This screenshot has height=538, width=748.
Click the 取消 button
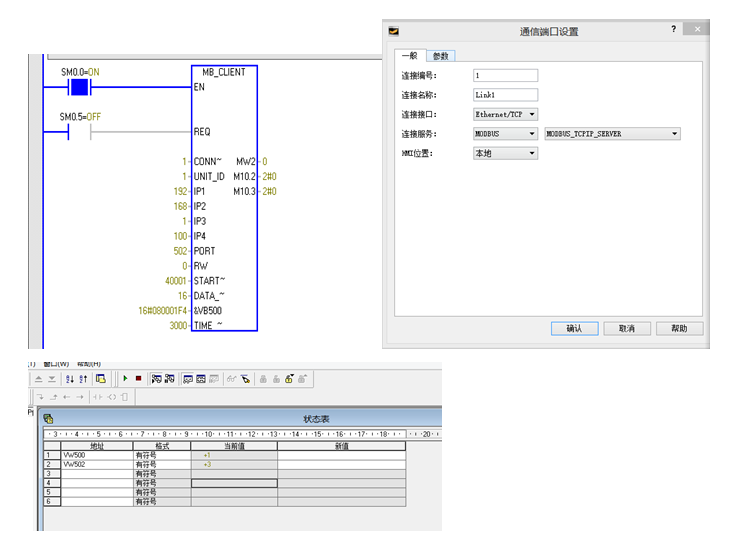coord(626,328)
